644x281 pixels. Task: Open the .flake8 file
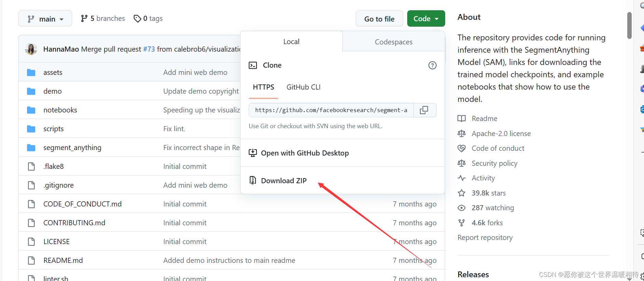tap(53, 166)
